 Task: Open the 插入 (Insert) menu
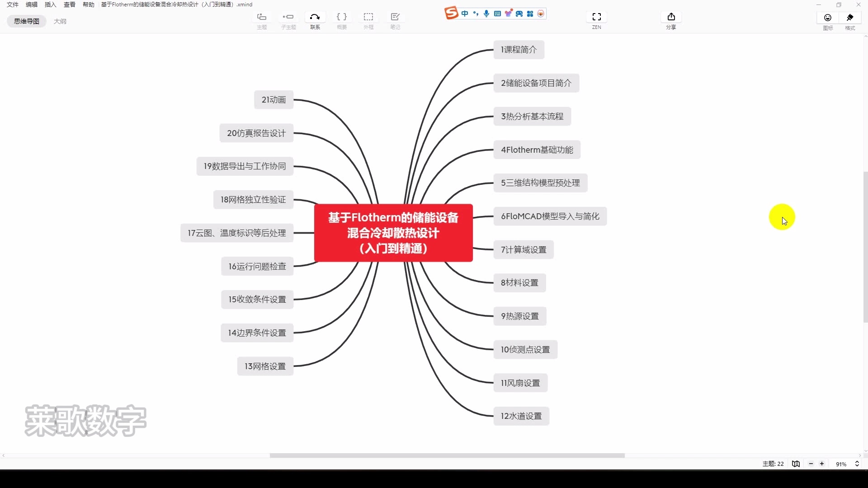[50, 5]
